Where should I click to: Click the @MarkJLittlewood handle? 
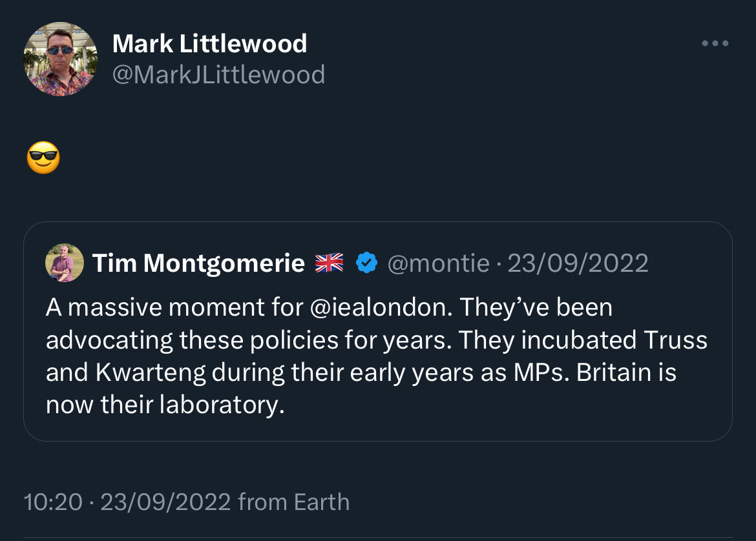(218, 75)
